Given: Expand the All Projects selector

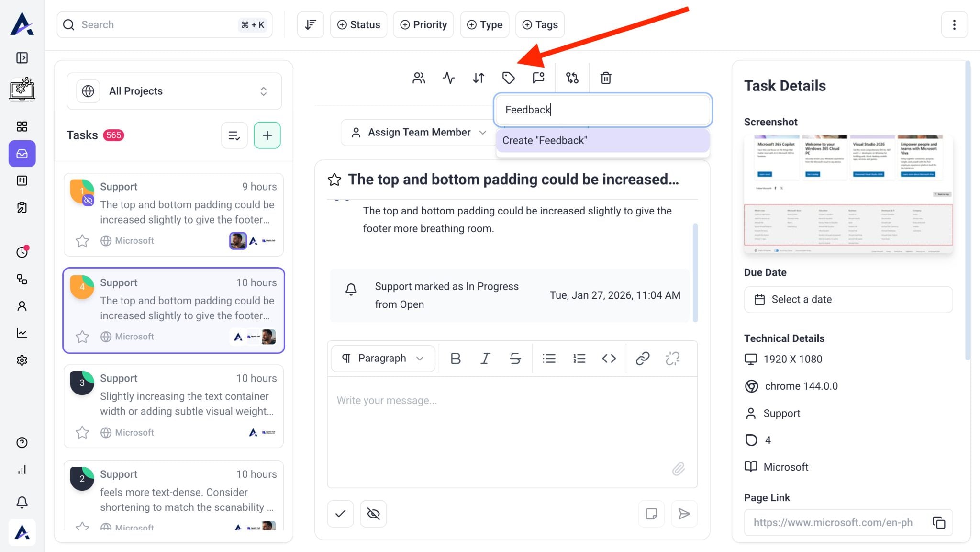Looking at the screenshot, I should coord(174,91).
